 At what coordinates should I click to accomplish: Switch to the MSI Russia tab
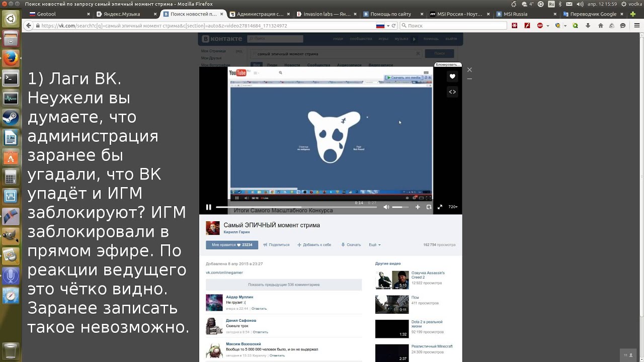(x=527, y=14)
